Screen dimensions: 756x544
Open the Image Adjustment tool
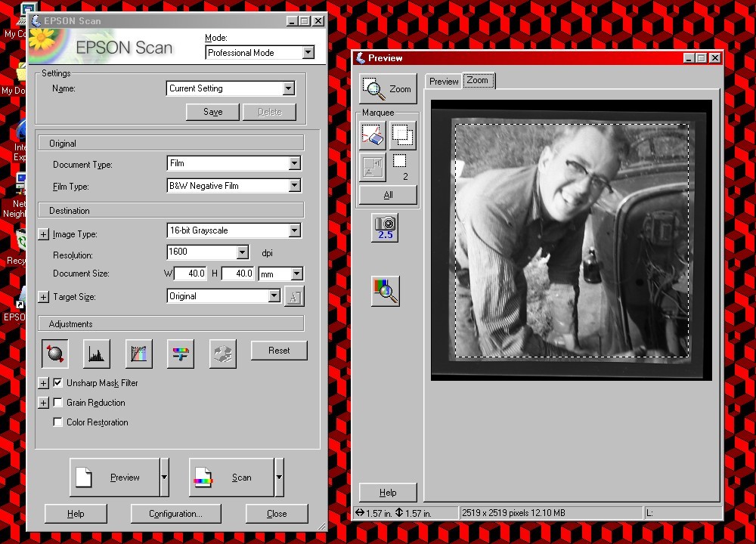[180, 353]
